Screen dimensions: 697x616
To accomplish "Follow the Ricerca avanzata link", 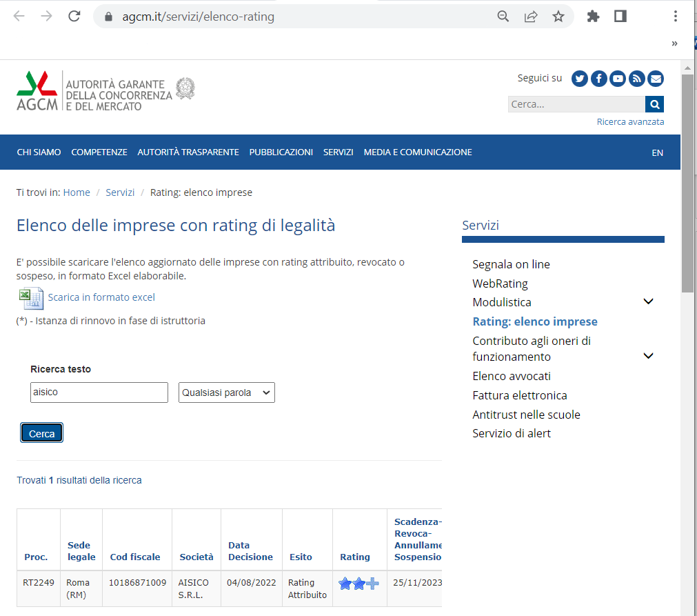I will click(x=630, y=122).
